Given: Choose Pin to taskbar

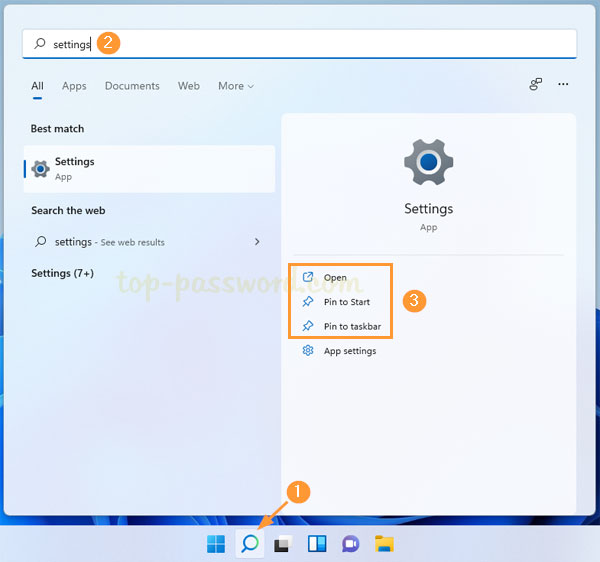Looking at the screenshot, I should (351, 326).
